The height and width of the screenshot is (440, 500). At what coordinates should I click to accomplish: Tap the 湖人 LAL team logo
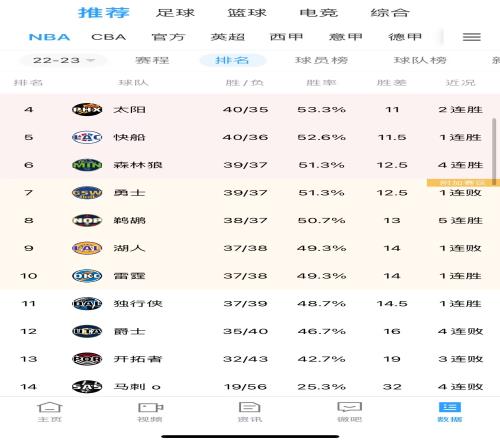click(87, 248)
